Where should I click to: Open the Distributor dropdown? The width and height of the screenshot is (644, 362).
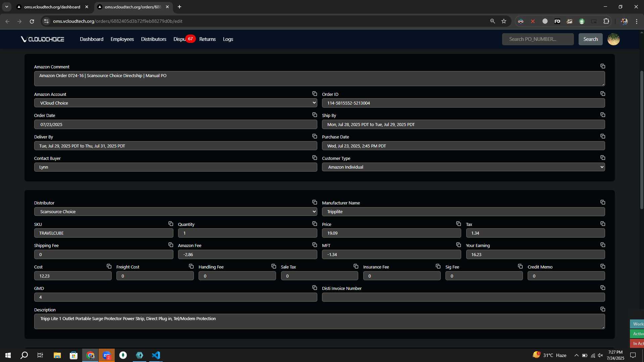175,212
